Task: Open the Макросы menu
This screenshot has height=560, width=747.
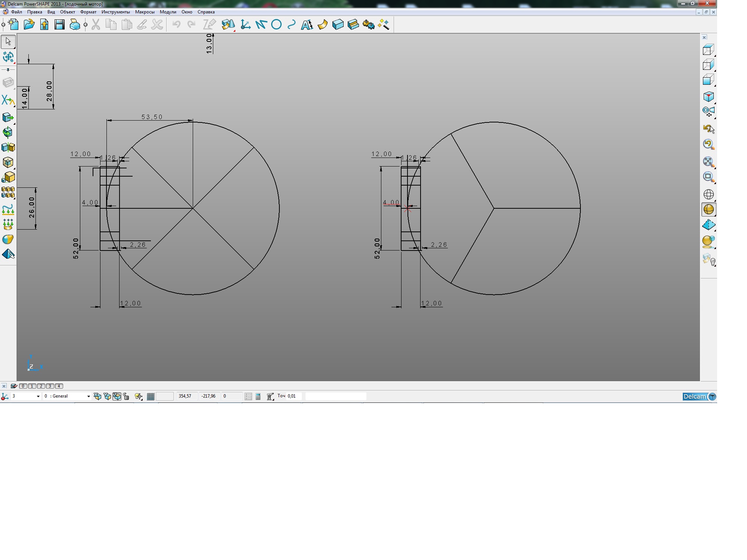Action: point(145,12)
